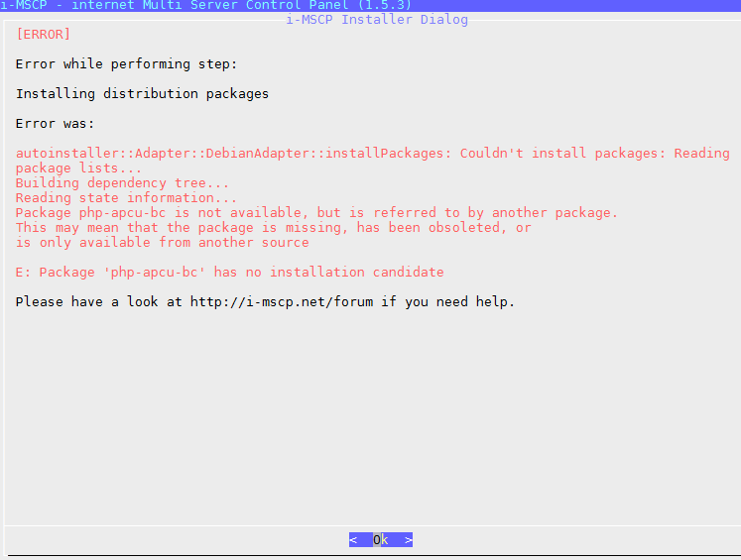The height and width of the screenshot is (560, 741).
Task: Click the http://i-mscp.net/forum URL
Action: 282,302
